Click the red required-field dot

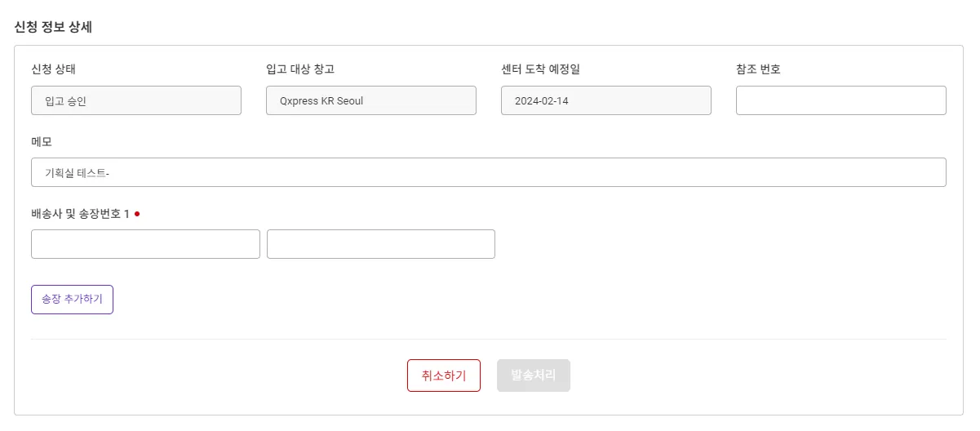[x=137, y=214]
